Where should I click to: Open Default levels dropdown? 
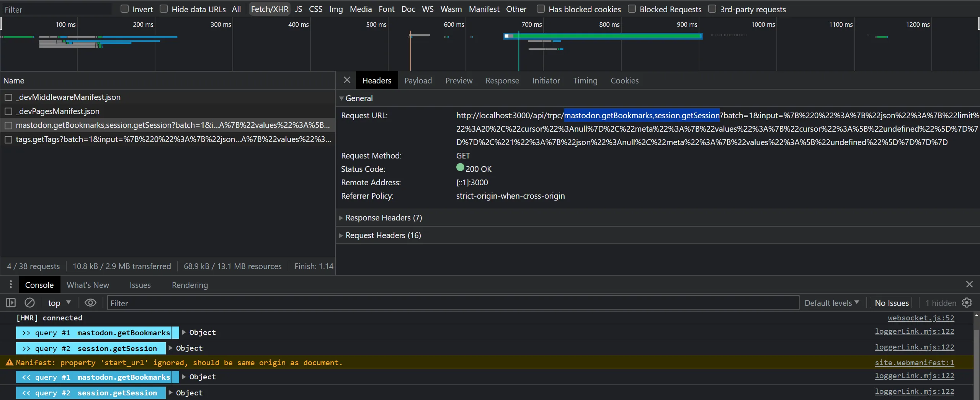coord(831,303)
